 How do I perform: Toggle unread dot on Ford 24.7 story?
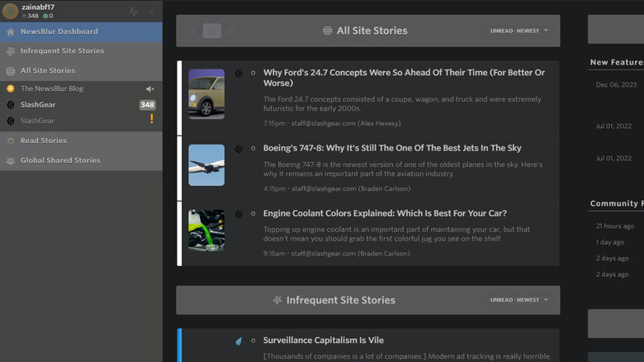[x=253, y=73]
